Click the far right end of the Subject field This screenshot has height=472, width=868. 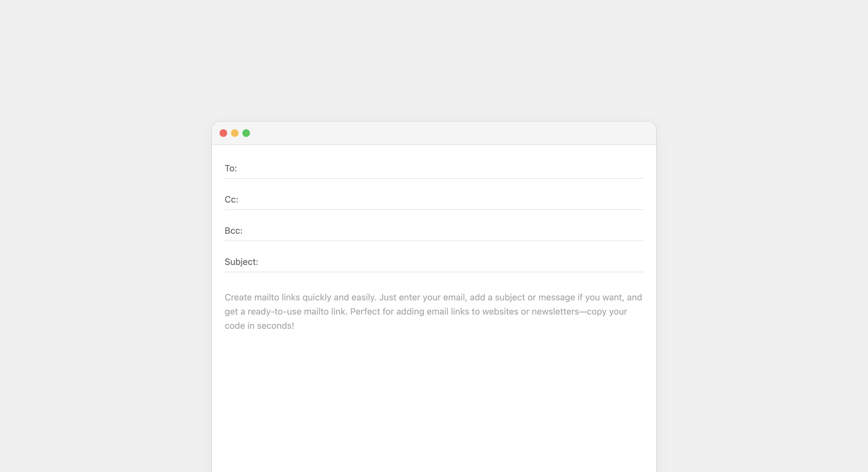[x=637, y=262]
